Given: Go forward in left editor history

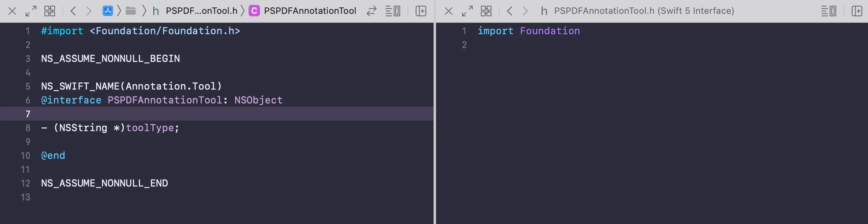Looking at the screenshot, I should (x=88, y=11).
